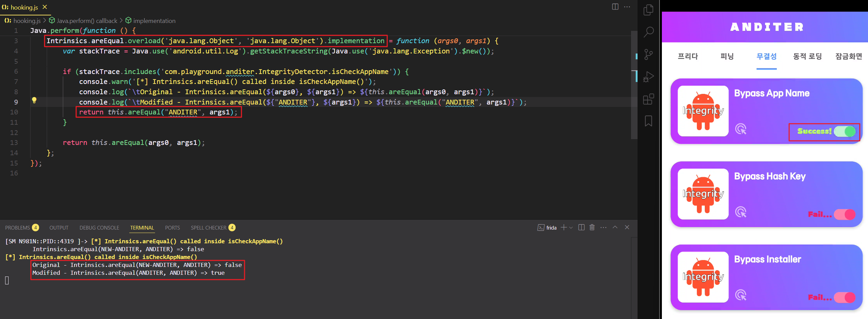Click the Bypass Hash Key title
868x319 pixels.
click(x=770, y=176)
